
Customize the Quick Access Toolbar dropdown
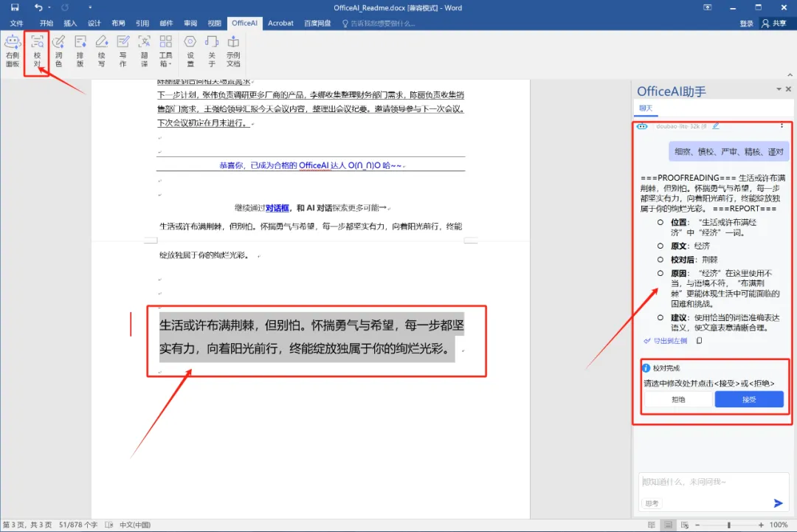point(90,7)
